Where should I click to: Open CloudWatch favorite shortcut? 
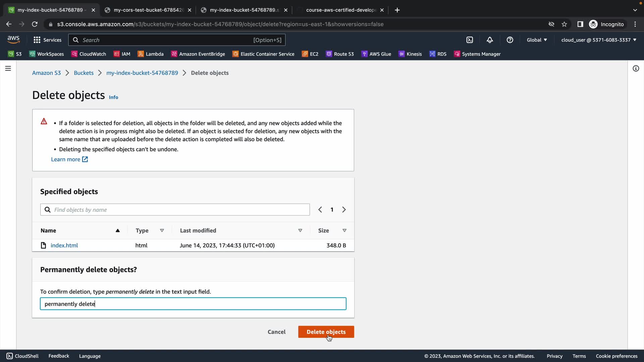[89, 54]
